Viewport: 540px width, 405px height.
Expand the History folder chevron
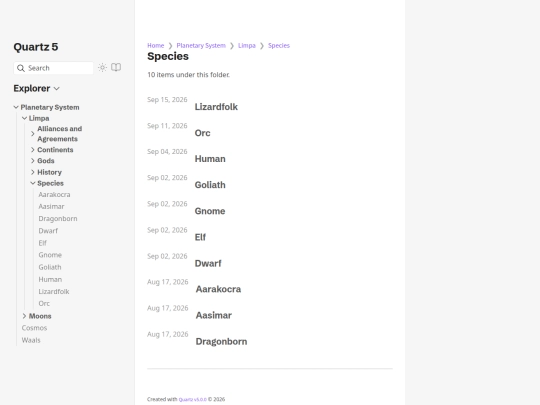tap(33, 172)
